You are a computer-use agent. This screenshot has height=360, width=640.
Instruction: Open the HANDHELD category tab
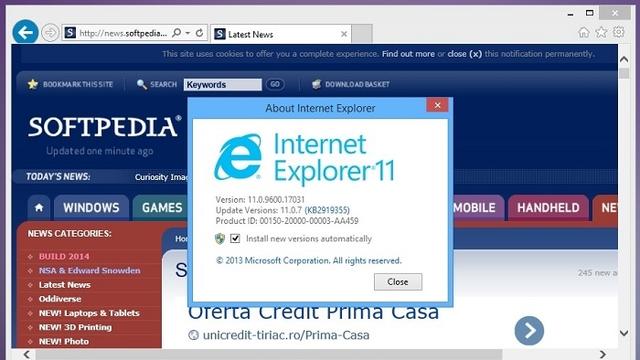tap(548, 208)
